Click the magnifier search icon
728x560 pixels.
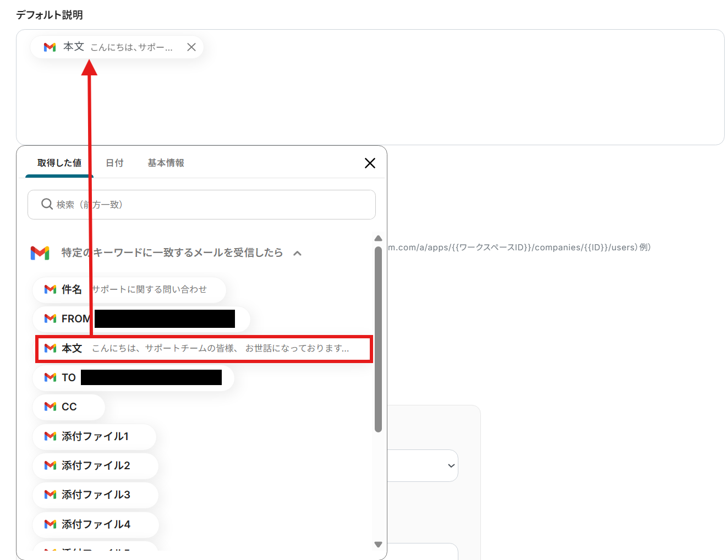point(47,204)
